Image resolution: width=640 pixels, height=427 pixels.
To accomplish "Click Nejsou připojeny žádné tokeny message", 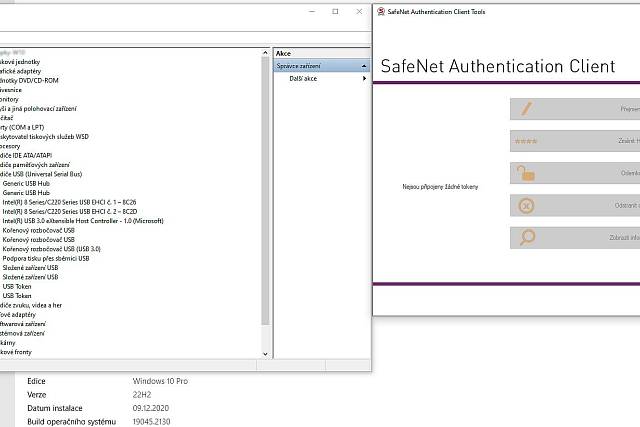I will pos(440,187).
